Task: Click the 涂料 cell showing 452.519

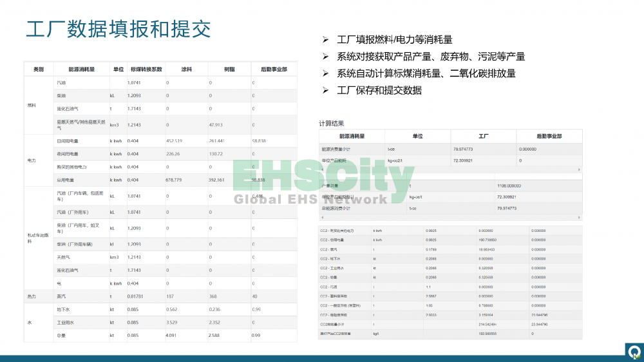Action: tap(175, 140)
